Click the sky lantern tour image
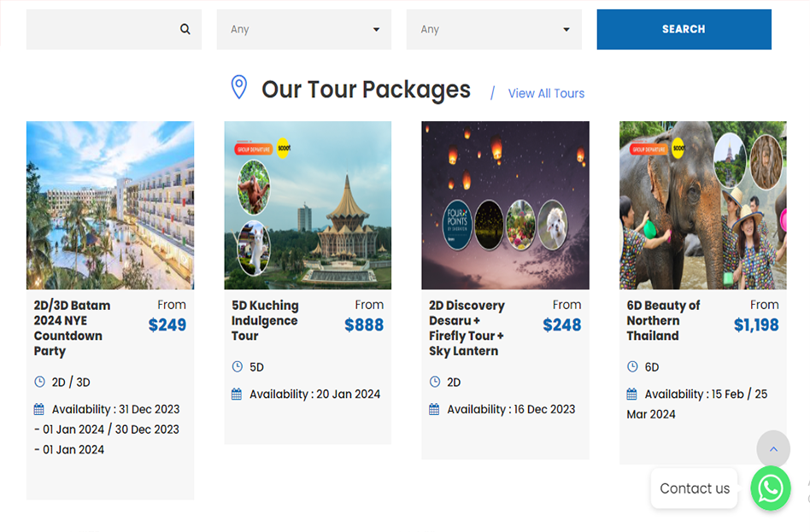 tap(505, 205)
